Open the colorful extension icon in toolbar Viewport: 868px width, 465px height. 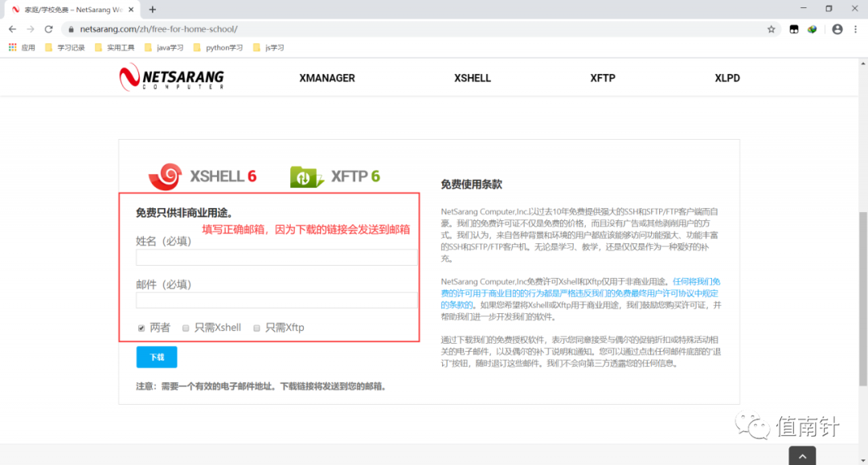(812, 29)
